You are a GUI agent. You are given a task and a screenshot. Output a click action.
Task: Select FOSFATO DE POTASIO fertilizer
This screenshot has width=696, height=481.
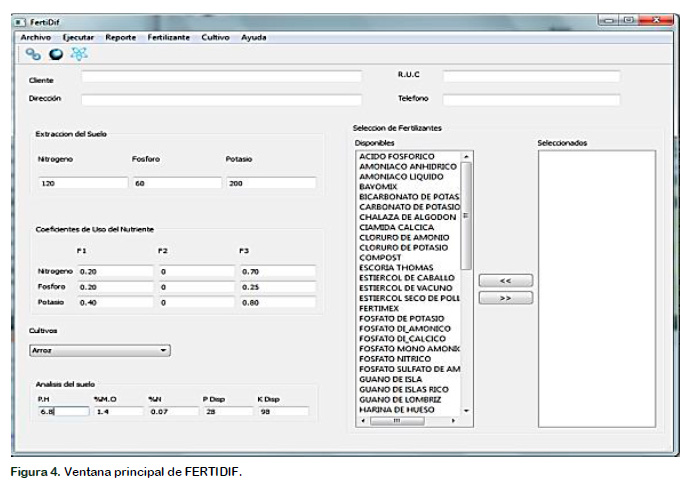pyautogui.click(x=401, y=319)
